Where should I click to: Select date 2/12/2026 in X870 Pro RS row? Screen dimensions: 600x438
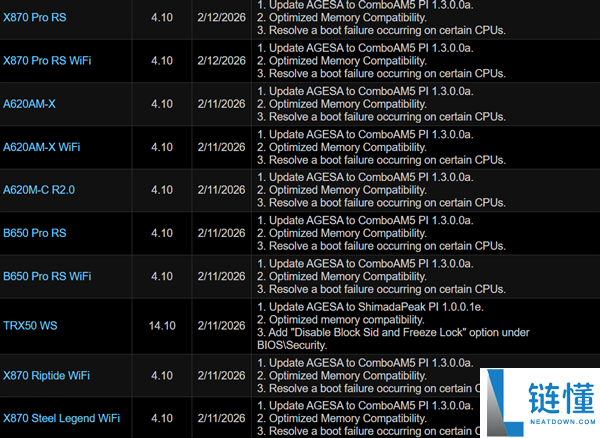(222, 18)
